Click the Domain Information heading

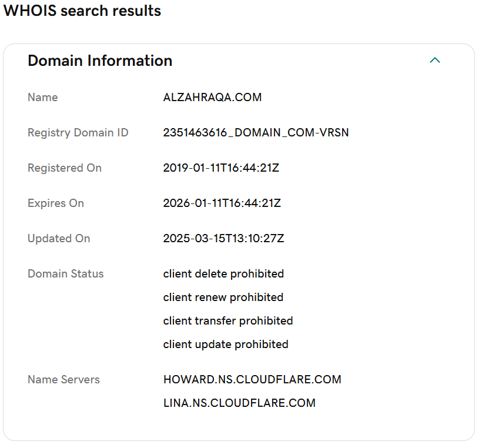point(100,61)
